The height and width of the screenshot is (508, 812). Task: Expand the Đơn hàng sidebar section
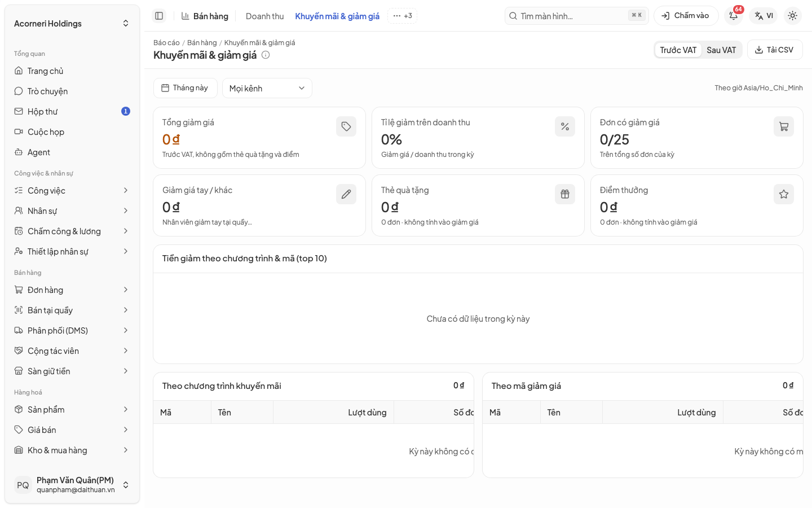click(x=72, y=290)
